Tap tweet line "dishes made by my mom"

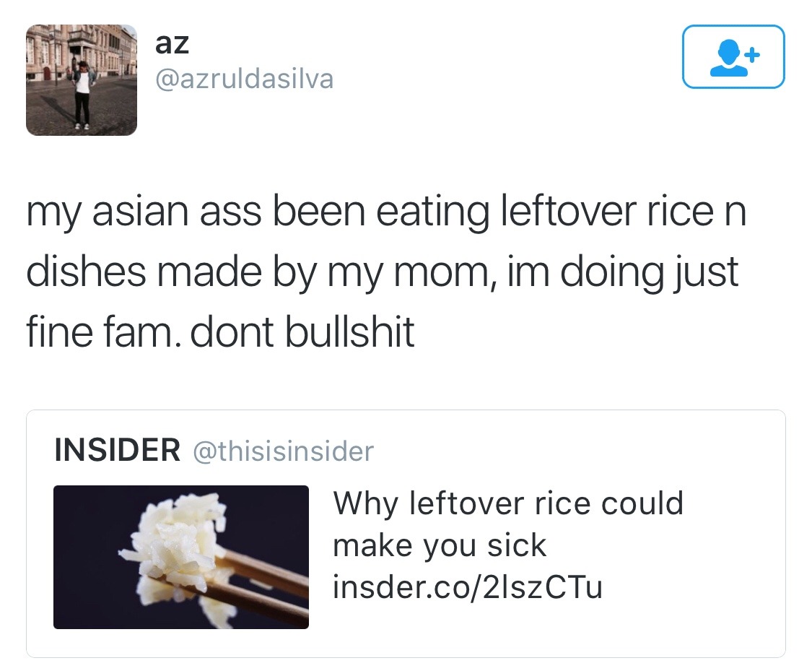point(382,272)
